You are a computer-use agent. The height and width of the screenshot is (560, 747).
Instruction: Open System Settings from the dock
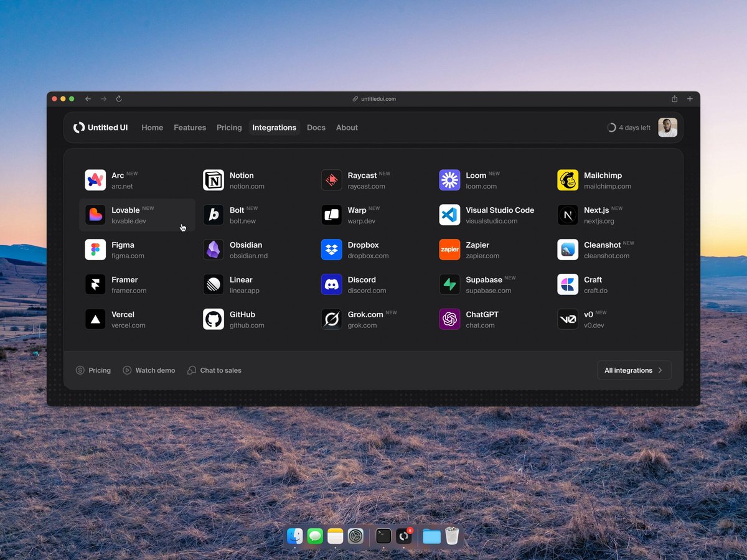355,536
